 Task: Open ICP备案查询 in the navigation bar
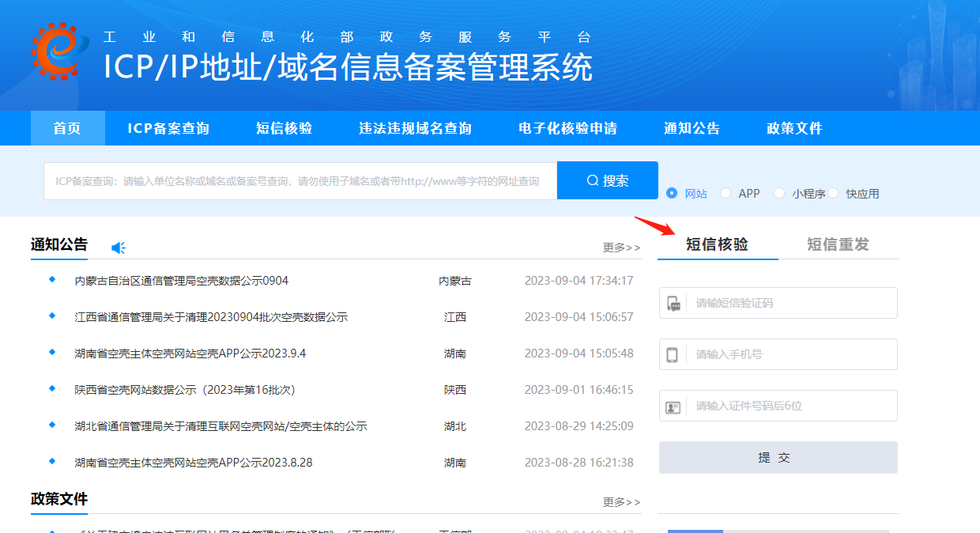point(168,128)
